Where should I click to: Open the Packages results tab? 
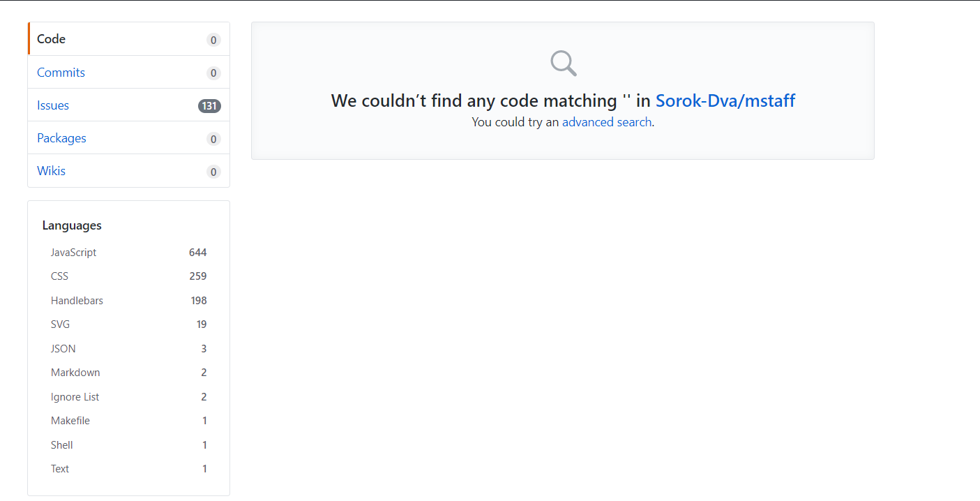coord(129,137)
